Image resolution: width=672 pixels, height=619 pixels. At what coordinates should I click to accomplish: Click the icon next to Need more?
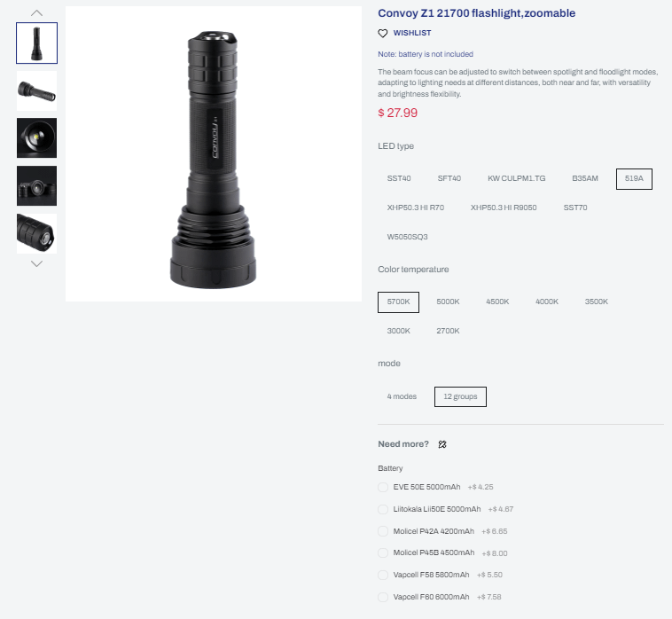(442, 444)
